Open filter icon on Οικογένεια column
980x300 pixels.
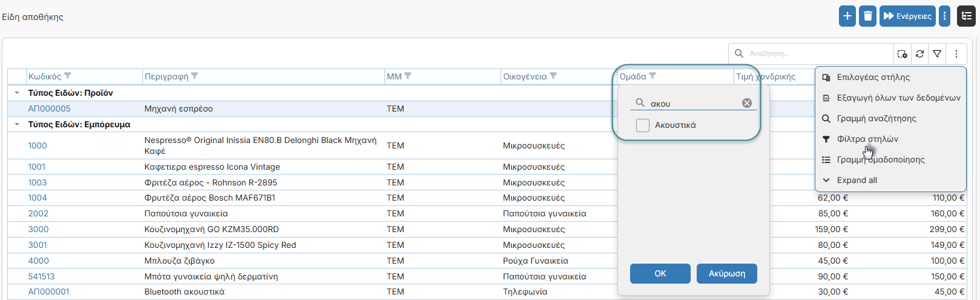tap(553, 76)
